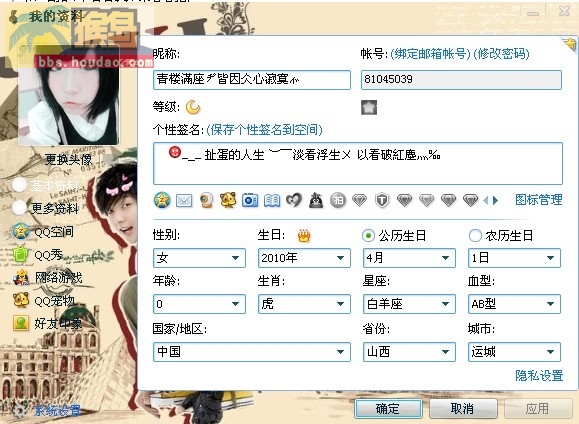Open the birth day dropdown 1日

pyautogui.click(x=514, y=258)
